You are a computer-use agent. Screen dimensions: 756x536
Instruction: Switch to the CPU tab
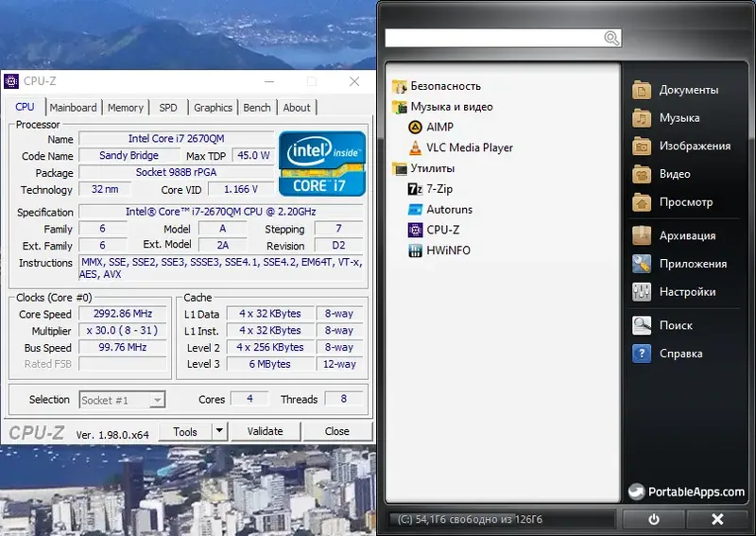click(x=25, y=107)
